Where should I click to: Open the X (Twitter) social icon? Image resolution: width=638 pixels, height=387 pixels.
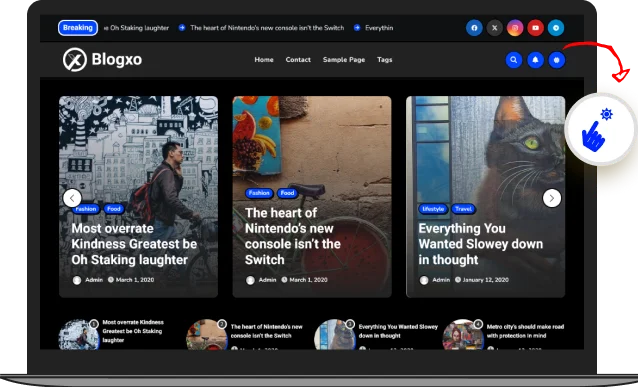[x=494, y=28]
